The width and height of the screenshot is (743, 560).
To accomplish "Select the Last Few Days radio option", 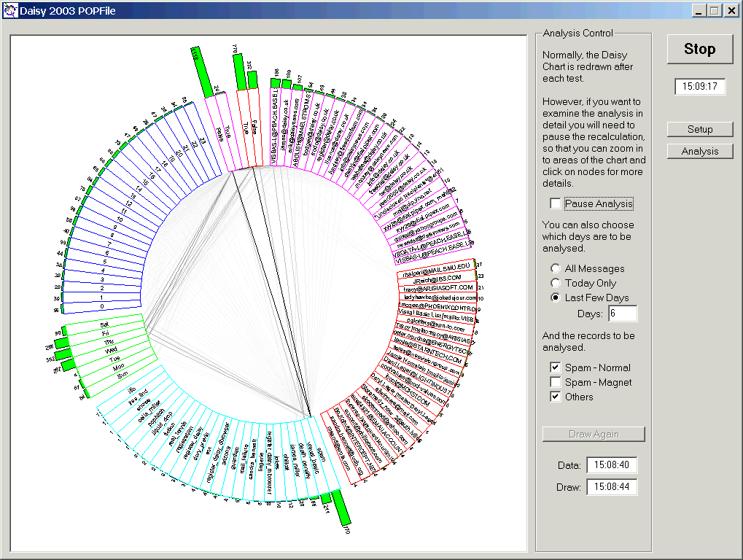I will click(x=556, y=297).
